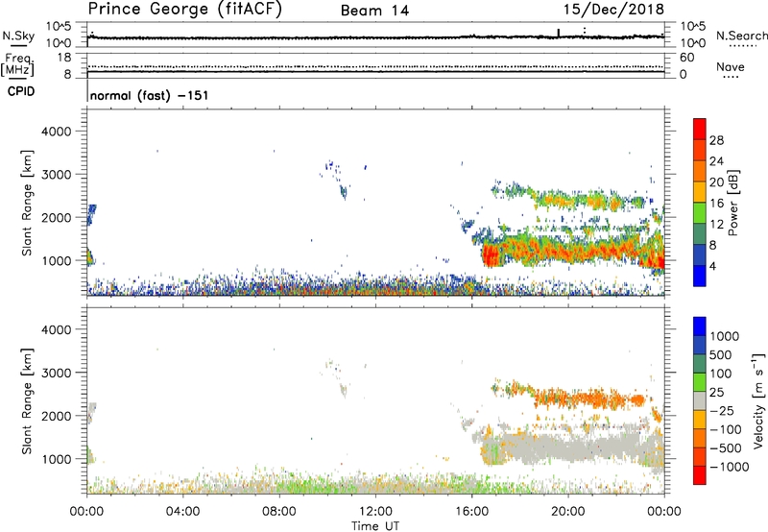Click the '08:00' time tick label
The width and height of the screenshot is (768, 532).
click(279, 512)
